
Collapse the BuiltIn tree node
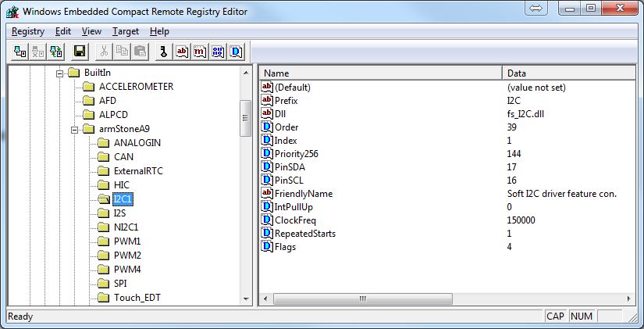60,73
